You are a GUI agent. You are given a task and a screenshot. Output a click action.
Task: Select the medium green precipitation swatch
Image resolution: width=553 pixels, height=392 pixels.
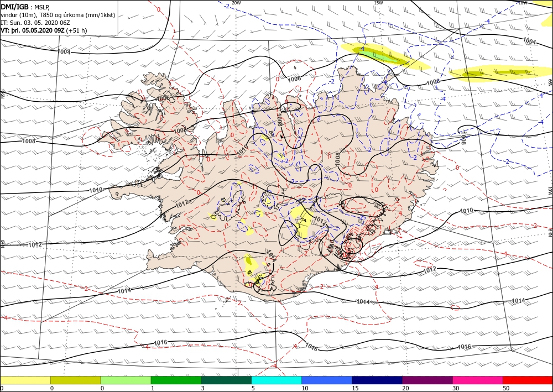176,380
